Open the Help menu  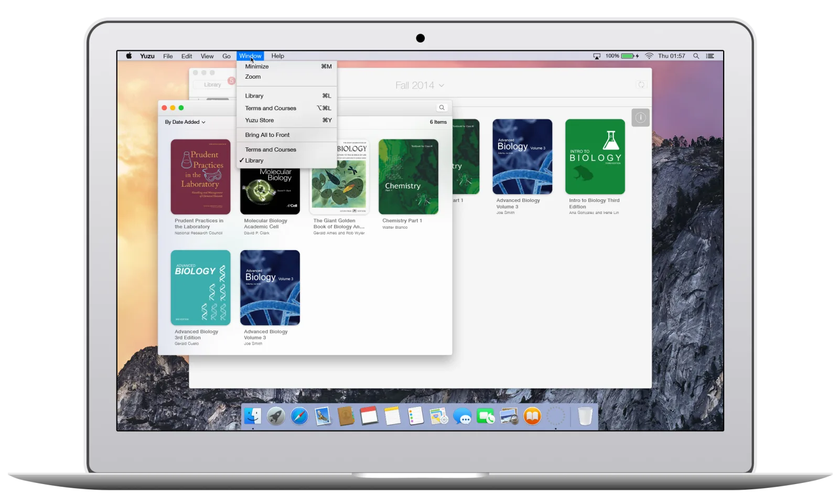coord(277,56)
